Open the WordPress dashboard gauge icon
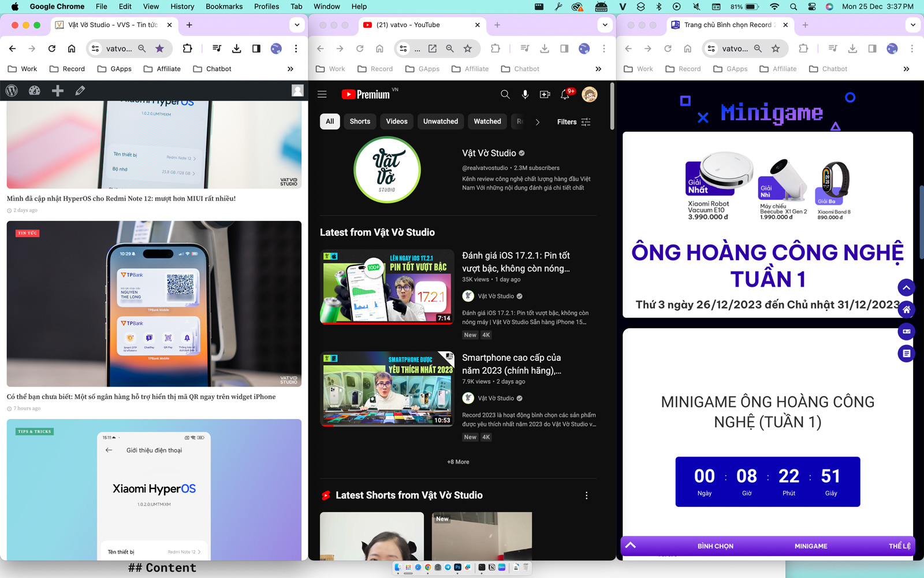 [x=35, y=91]
